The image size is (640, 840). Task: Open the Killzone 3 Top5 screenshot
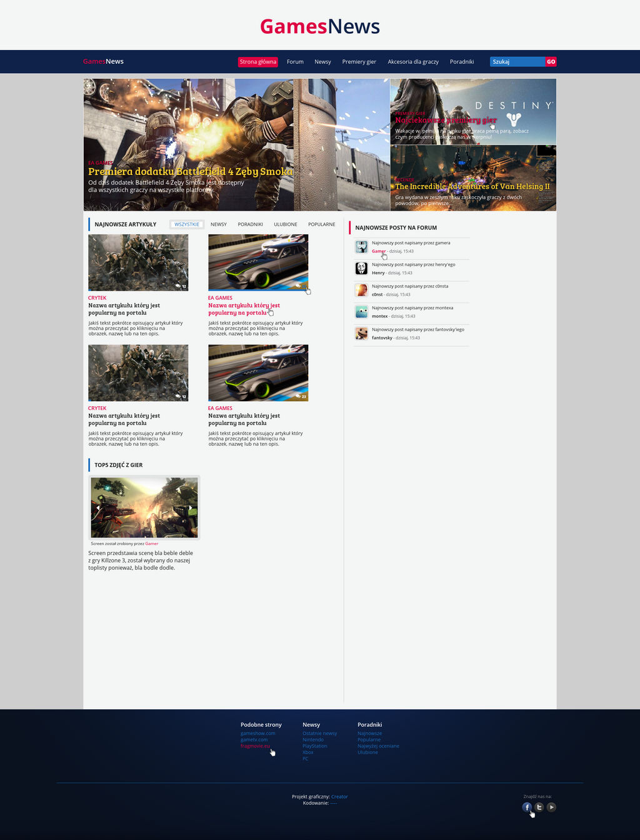tap(144, 507)
